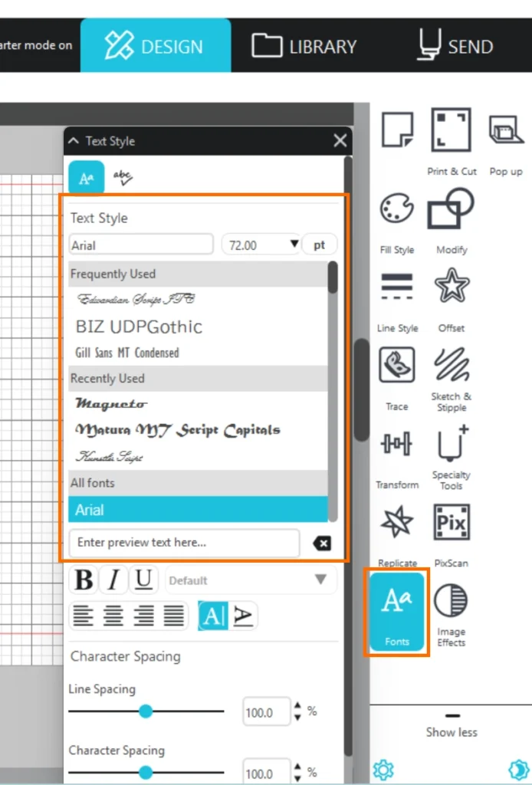Switch to the LIBRARY tab
The image size is (532, 785).
coord(304,46)
